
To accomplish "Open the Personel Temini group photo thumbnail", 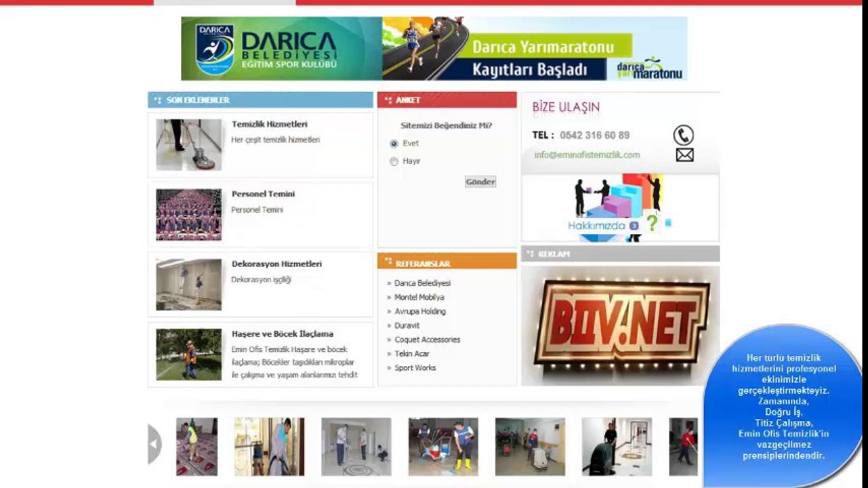I will click(x=189, y=215).
